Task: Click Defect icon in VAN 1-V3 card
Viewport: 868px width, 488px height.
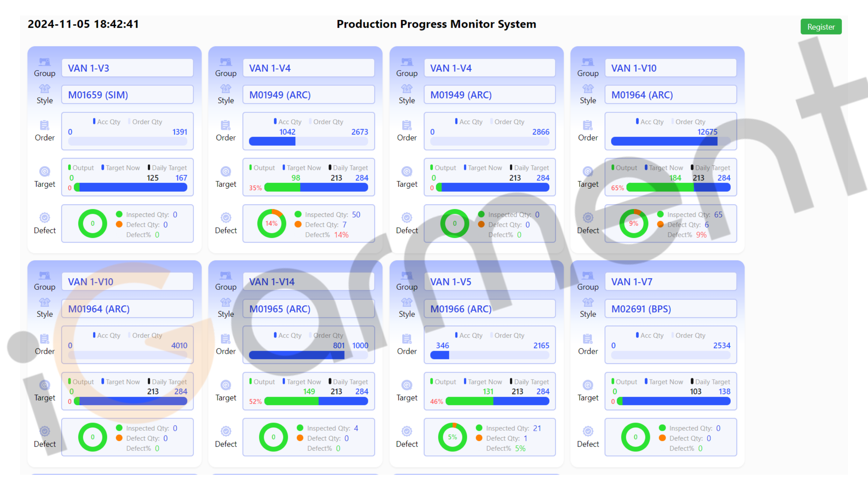Action: pyautogui.click(x=44, y=218)
